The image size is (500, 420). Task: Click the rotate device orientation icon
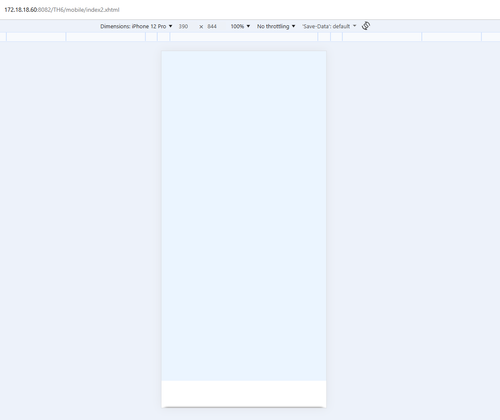tap(366, 26)
